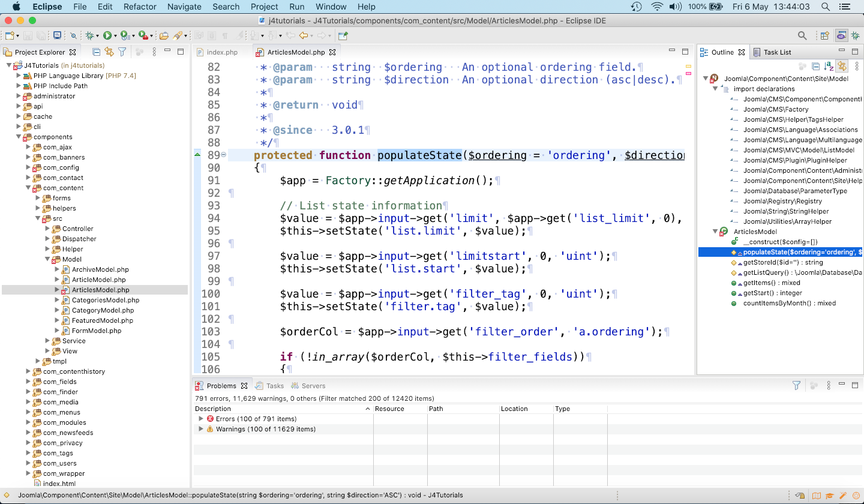The image size is (864, 504).
Task: Toggle fold on line 89 function
Action: [x=224, y=155]
